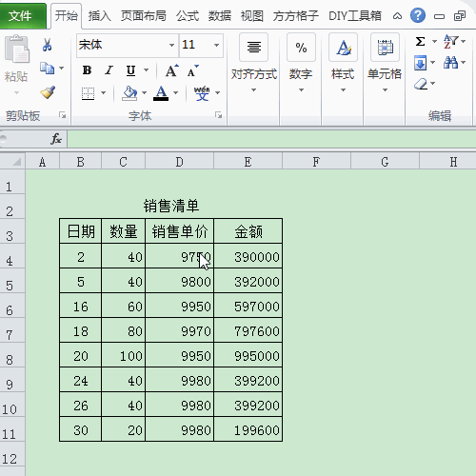Select column D header

click(x=180, y=162)
